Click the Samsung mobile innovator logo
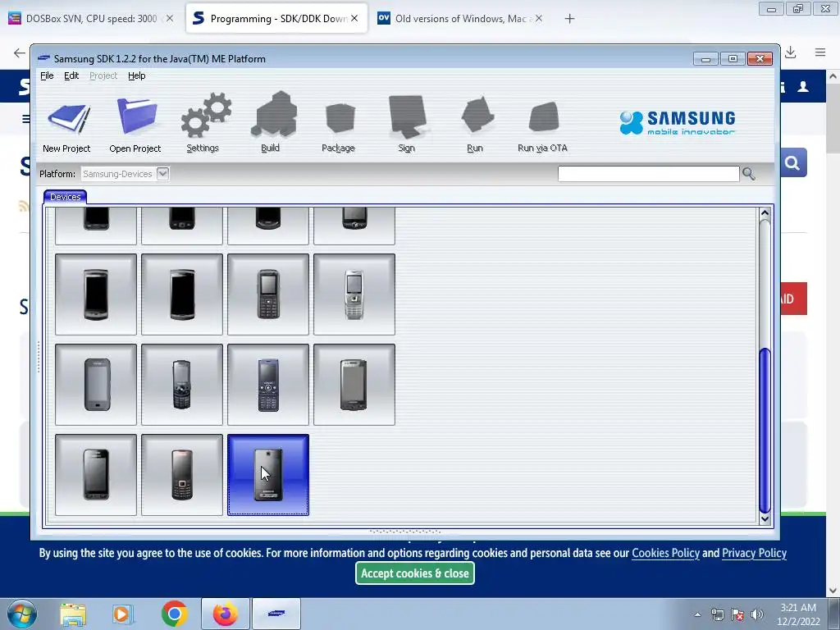Screen dimensions: 840x630 pyautogui.click(x=678, y=123)
